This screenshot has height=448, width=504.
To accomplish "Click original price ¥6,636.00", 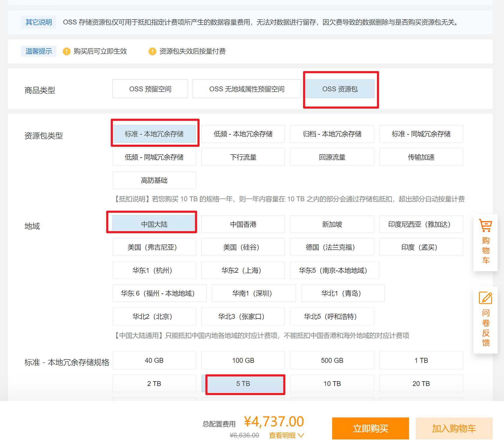I will point(244,435).
